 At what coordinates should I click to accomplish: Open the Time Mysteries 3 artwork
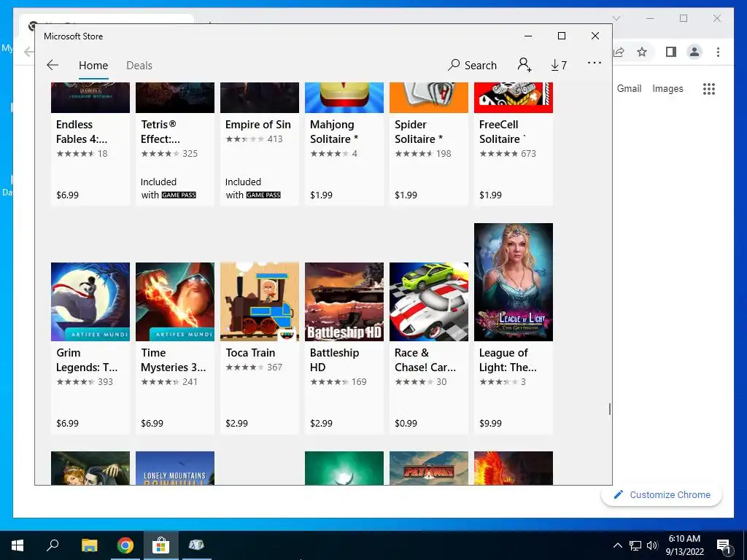pos(175,302)
